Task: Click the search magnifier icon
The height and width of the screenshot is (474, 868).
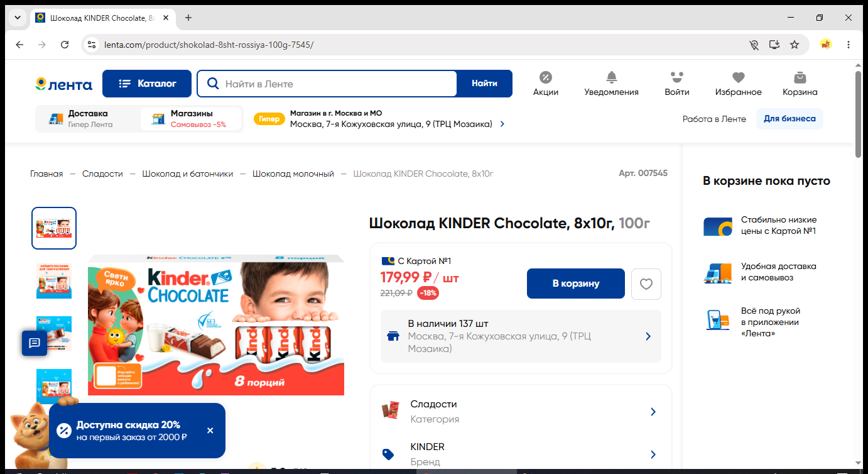Action: (x=213, y=84)
